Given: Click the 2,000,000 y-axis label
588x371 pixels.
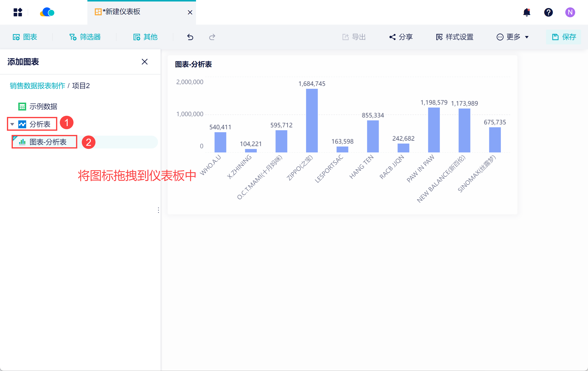Looking at the screenshot, I should point(190,82).
